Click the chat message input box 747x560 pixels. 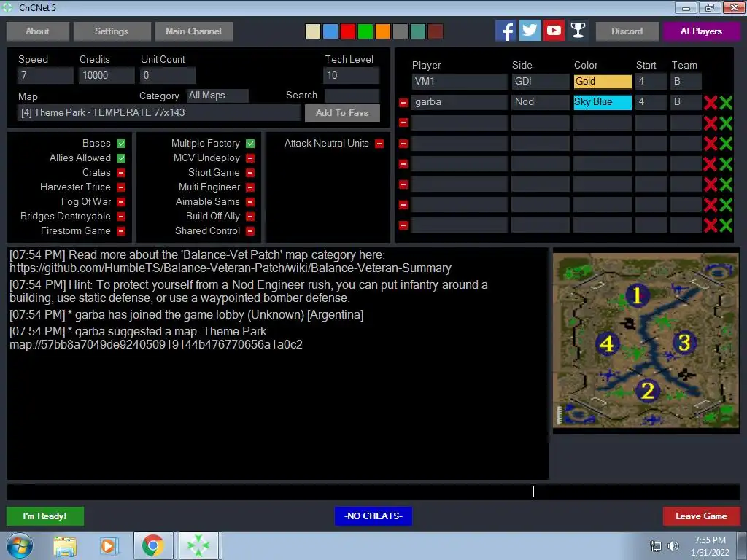pyautogui.click(x=373, y=492)
